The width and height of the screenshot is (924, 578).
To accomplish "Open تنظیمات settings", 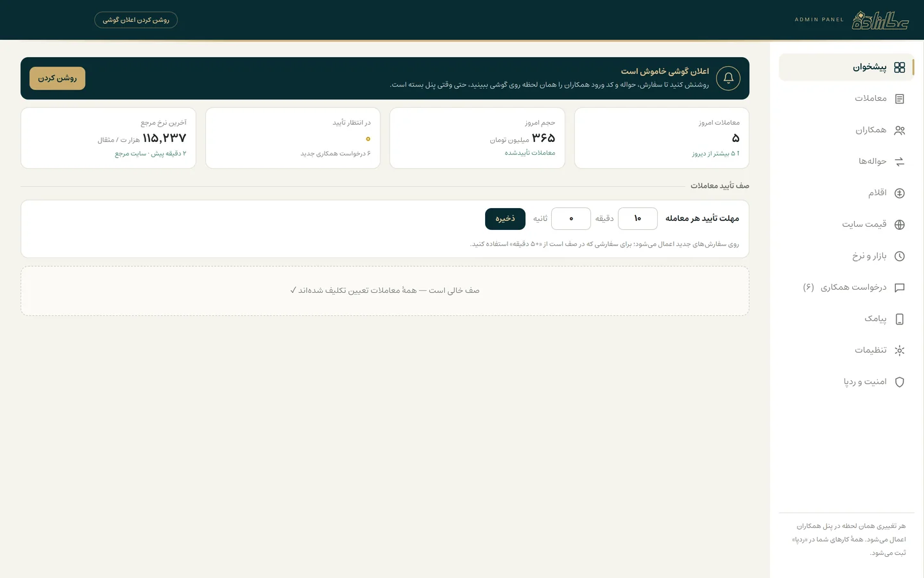I will 846,351.
